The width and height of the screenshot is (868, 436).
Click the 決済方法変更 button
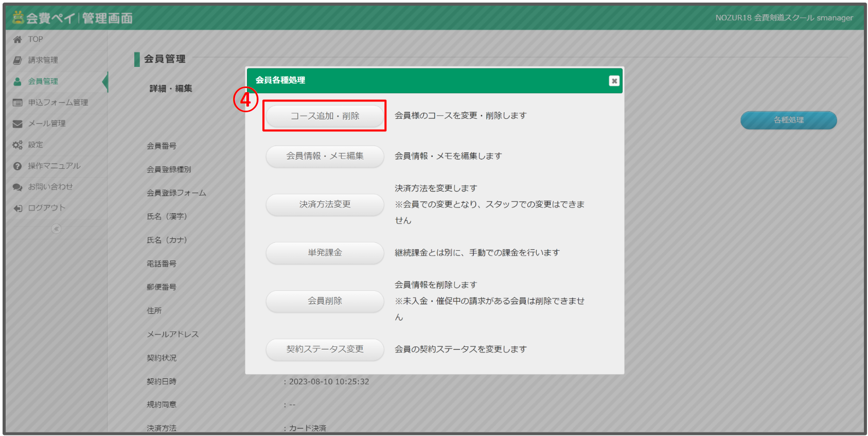[325, 204]
